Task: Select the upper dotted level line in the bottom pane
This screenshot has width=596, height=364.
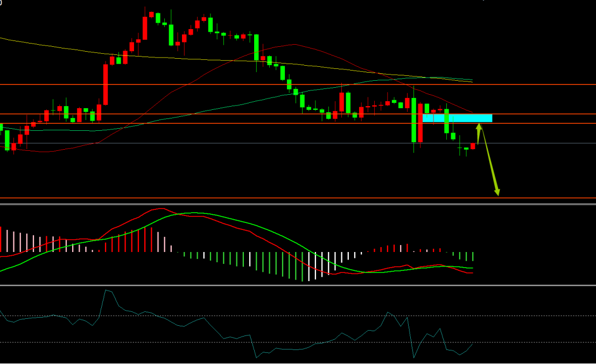Action: pos(298,316)
